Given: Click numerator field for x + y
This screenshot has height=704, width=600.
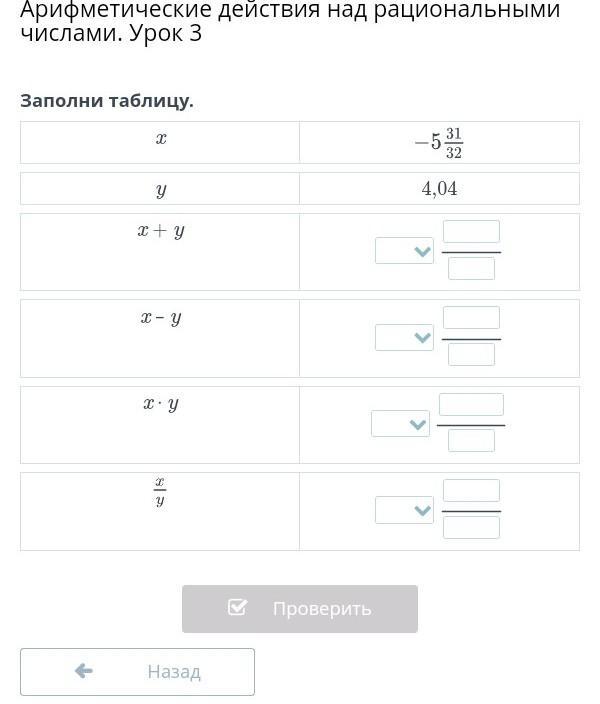Looking at the screenshot, I should coord(471,232).
